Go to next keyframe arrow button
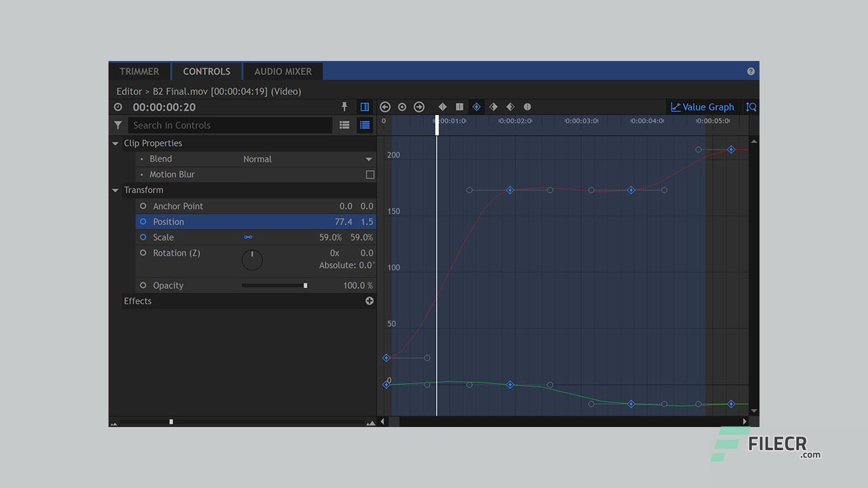Image resolution: width=868 pixels, height=488 pixels. 419,107
